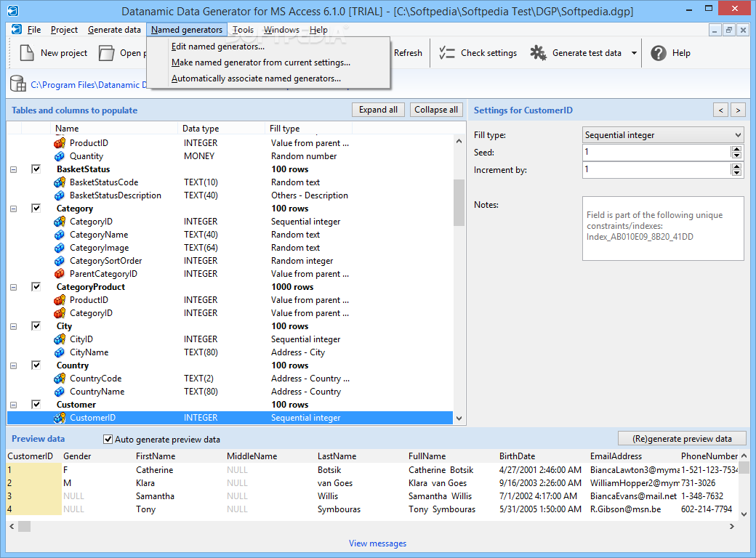756x558 pixels.
Task: Collapse the Country table node
Action: pos(14,365)
